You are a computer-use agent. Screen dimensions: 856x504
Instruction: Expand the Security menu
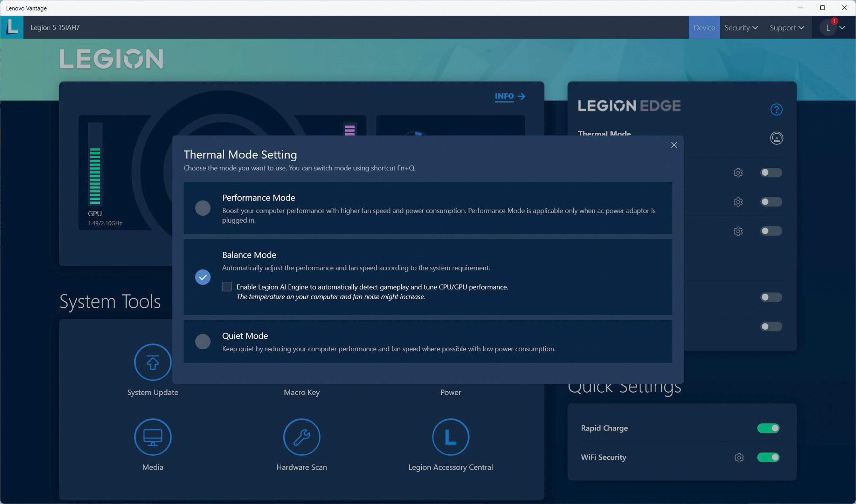pos(741,27)
